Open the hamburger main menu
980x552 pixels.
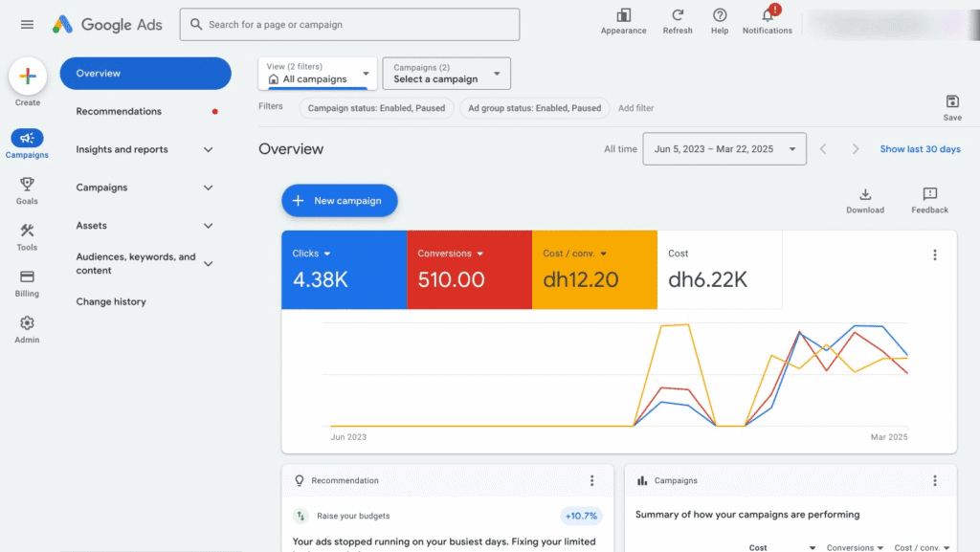pos(27,25)
